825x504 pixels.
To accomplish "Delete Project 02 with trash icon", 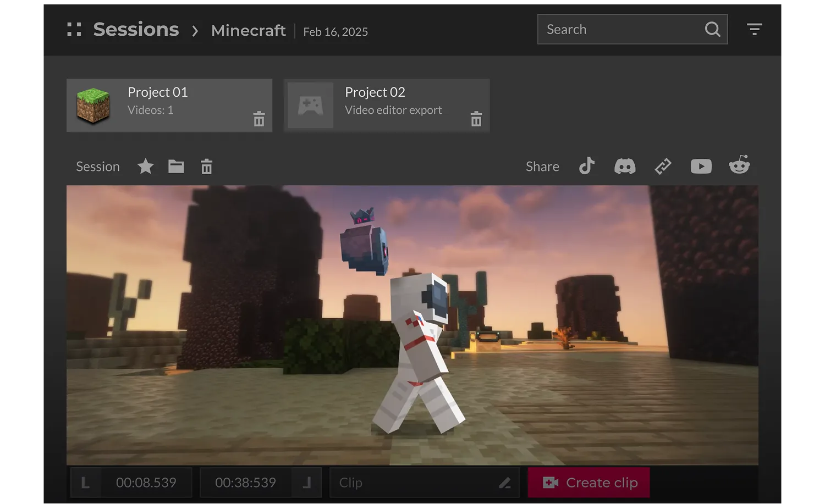I will point(476,119).
